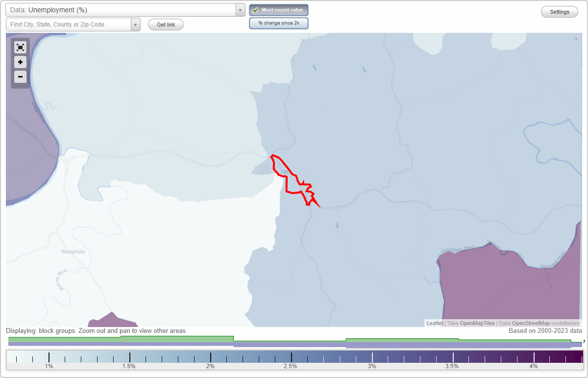Click the 'Displaying: block groups' status text
The width and height of the screenshot is (588, 378).
96,331
